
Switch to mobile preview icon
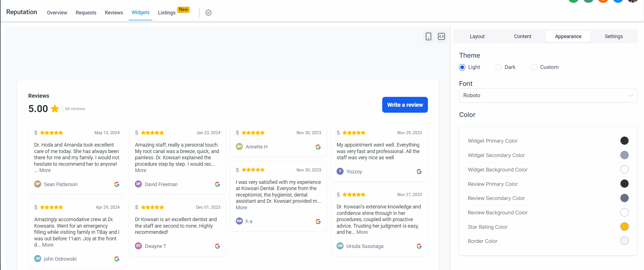click(x=428, y=36)
